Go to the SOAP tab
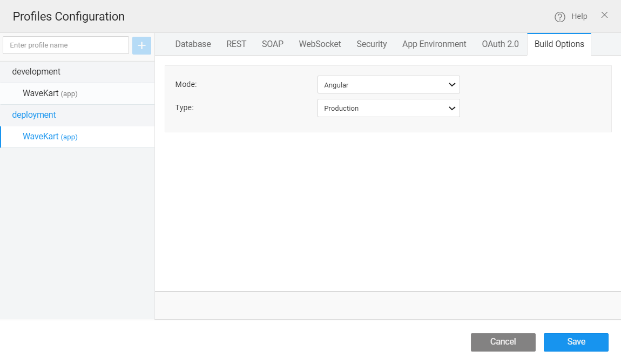621x364 pixels. (x=273, y=44)
